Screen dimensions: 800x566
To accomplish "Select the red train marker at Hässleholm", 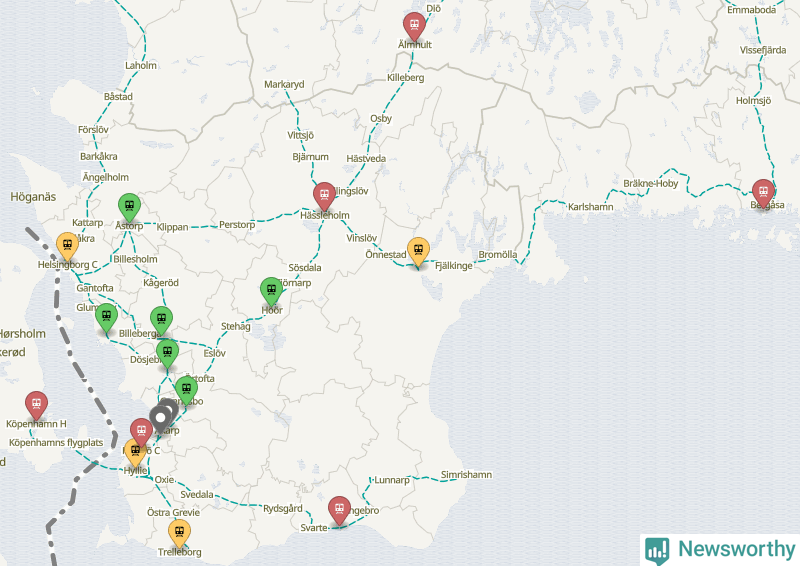I will click(x=324, y=196).
